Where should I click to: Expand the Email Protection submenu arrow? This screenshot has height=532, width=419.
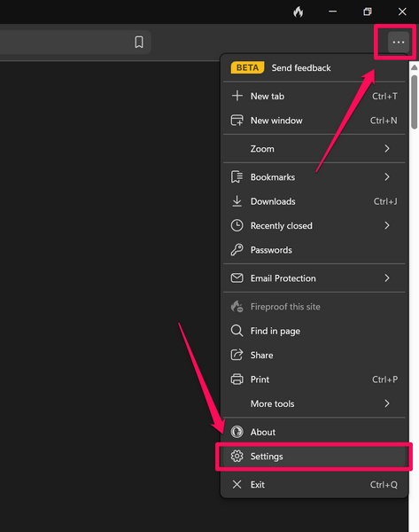click(387, 278)
